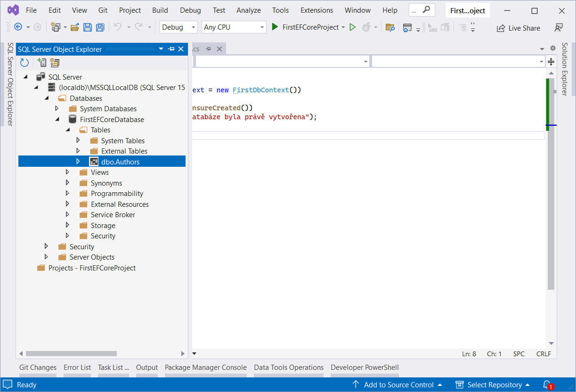Viewport: 576px width, 392px height.
Task: Click the Save toolbar icon
Action: (x=88, y=27)
